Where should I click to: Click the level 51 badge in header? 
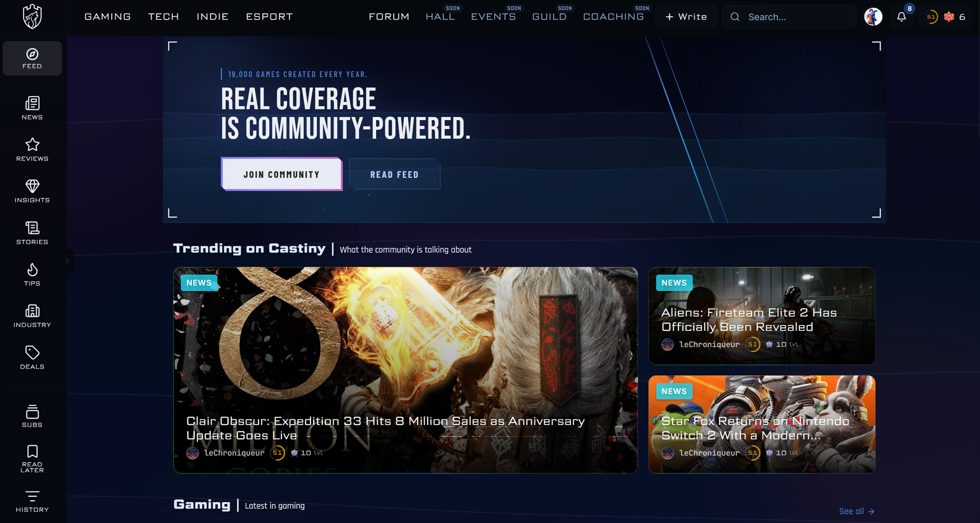point(931,17)
